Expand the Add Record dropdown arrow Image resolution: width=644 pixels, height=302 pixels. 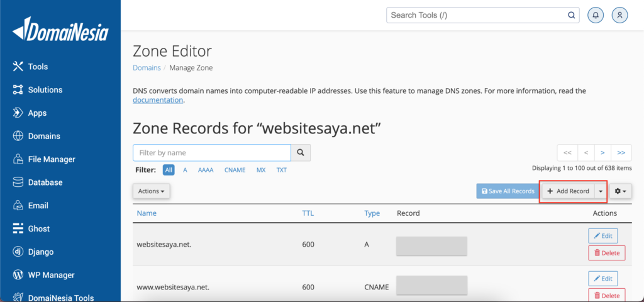[x=601, y=191]
